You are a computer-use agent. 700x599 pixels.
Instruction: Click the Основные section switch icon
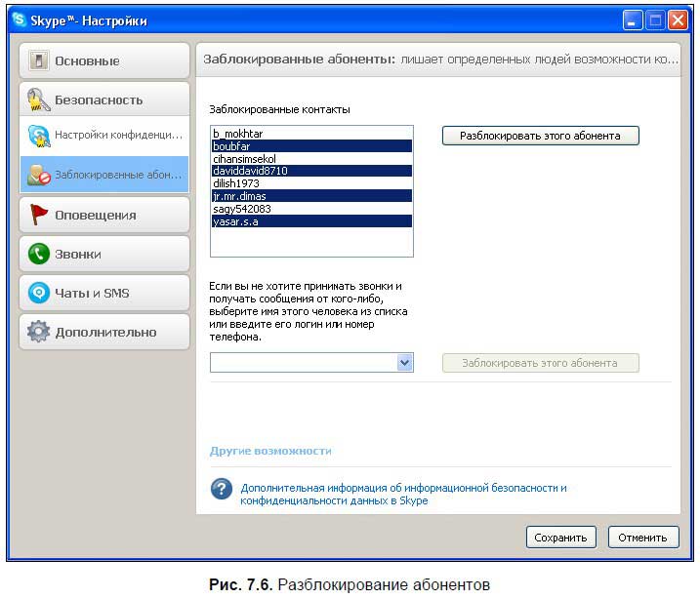pyautogui.click(x=39, y=61)
